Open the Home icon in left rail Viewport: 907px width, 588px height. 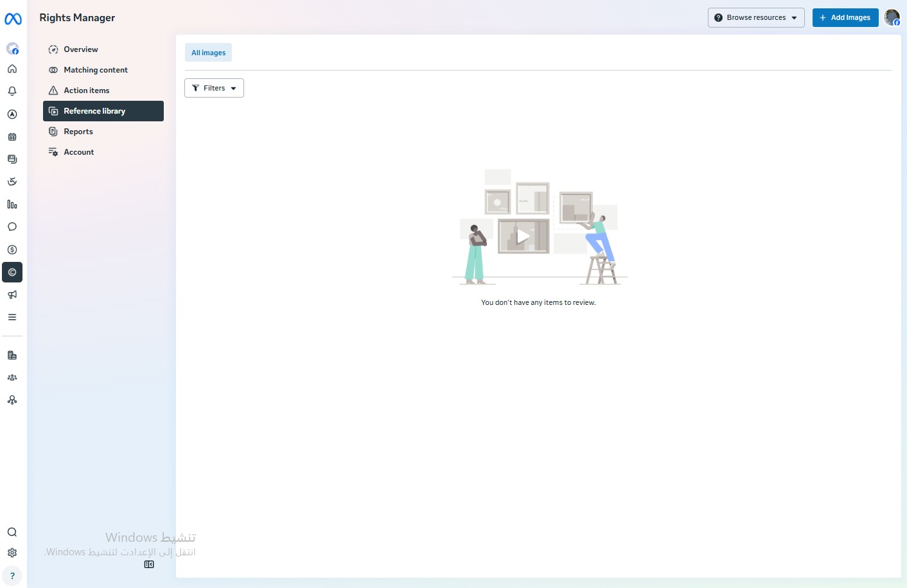(12, 69)
